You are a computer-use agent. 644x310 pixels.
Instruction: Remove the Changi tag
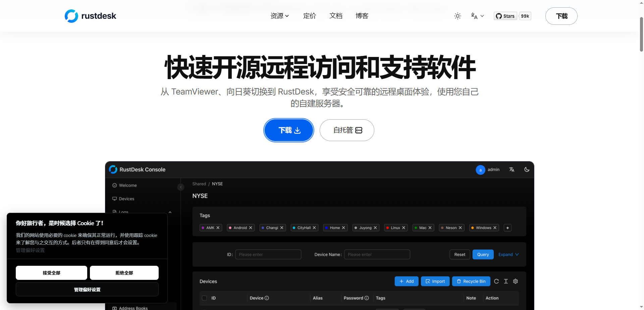[x=282, y=228]
